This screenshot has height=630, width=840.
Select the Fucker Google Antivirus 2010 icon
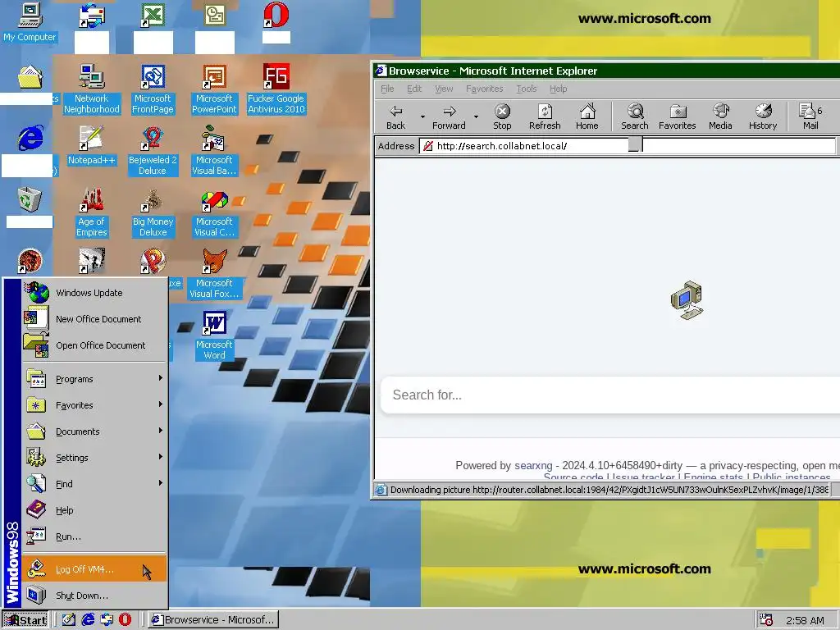[276, 89]
